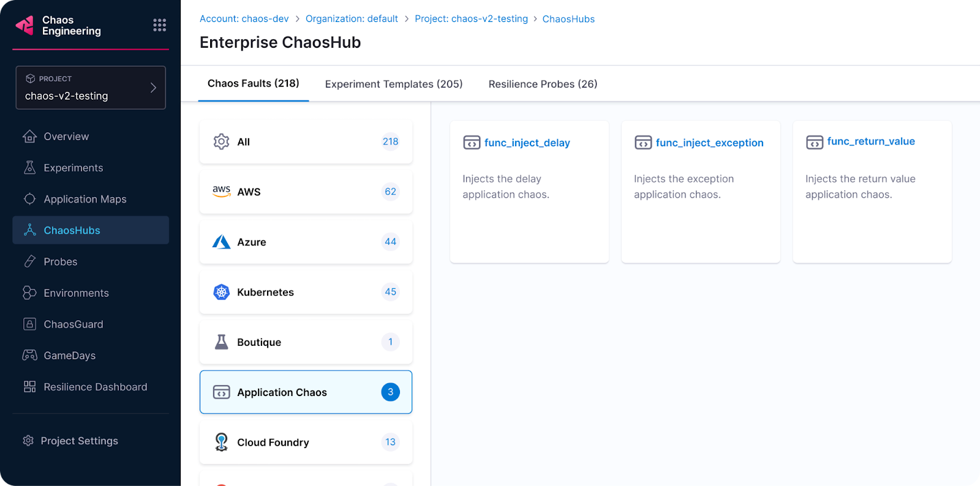Click the Cloud Foundry count 13

[x=390, y=442]
